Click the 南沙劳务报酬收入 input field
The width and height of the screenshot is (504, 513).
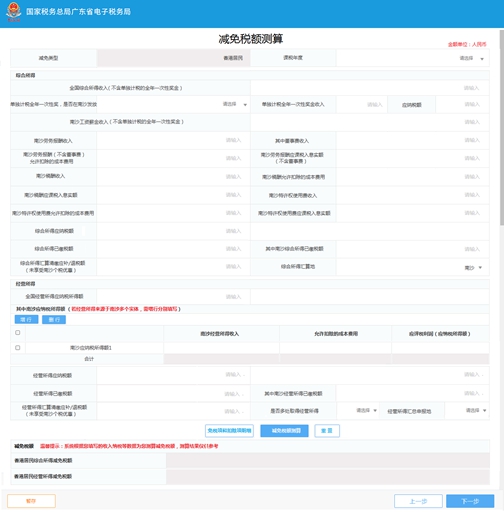(173, 140)
